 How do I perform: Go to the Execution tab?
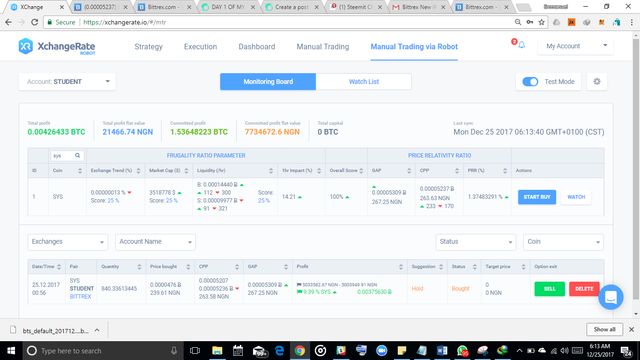coord(200,47)
